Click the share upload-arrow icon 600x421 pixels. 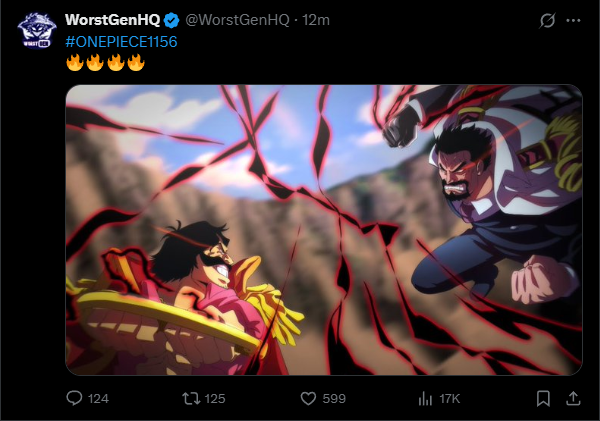pos(573,398)
